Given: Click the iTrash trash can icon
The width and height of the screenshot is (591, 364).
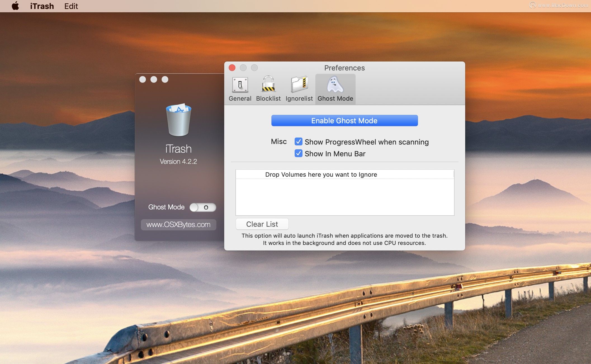Looking at the screenshot, I should click(178, 120).
